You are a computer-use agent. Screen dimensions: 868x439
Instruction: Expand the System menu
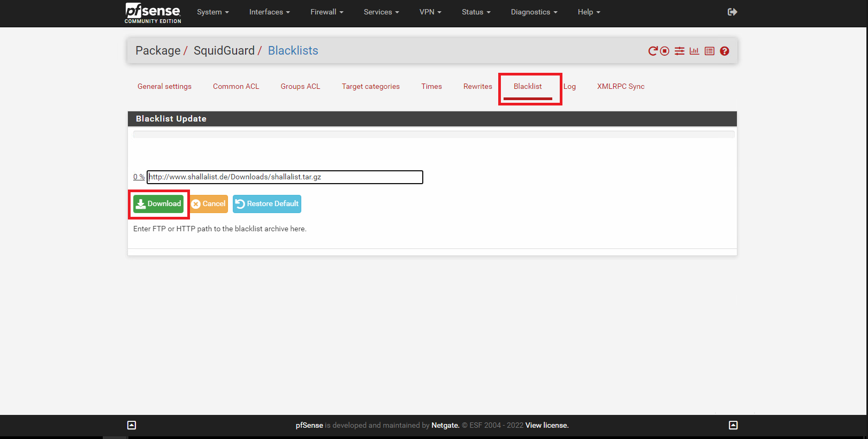pyautogui.click(x=213, y=12)
